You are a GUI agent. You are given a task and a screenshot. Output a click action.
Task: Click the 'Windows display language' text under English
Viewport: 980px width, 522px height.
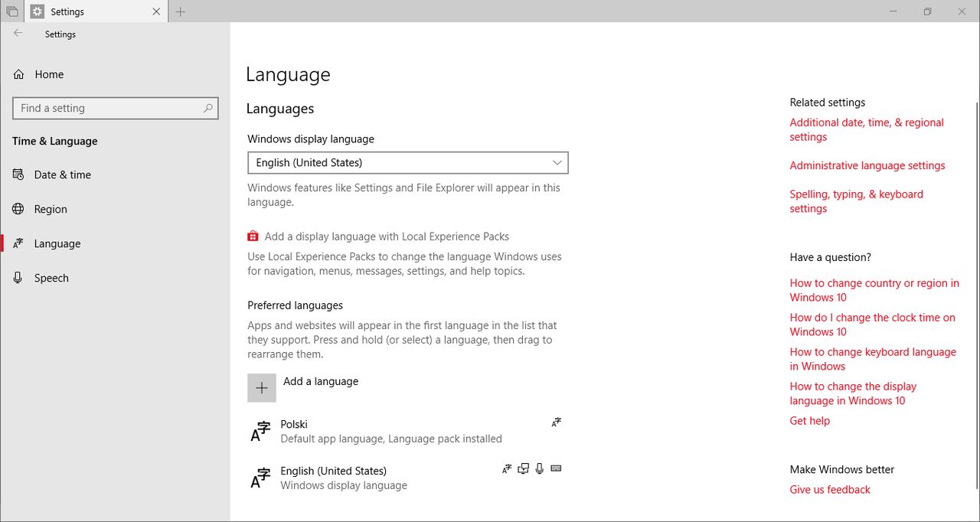point(344,486)
